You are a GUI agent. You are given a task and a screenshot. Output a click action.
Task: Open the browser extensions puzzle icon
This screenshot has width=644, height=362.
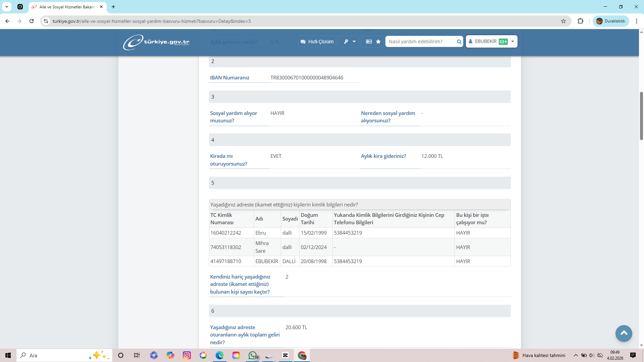pyautogui.click(x=580, y=21)
